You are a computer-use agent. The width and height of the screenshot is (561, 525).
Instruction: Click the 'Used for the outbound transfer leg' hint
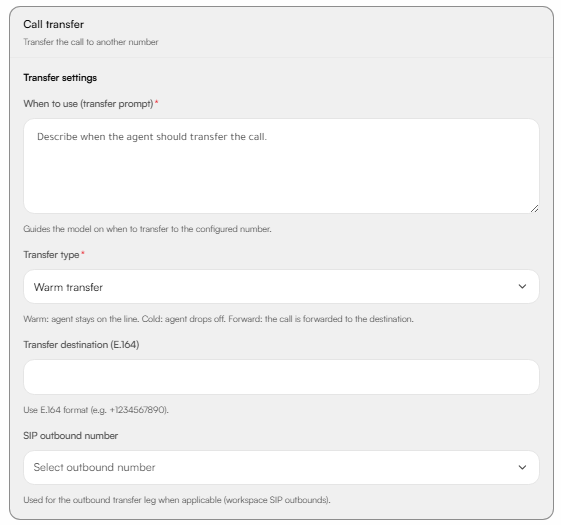point(177,500)
